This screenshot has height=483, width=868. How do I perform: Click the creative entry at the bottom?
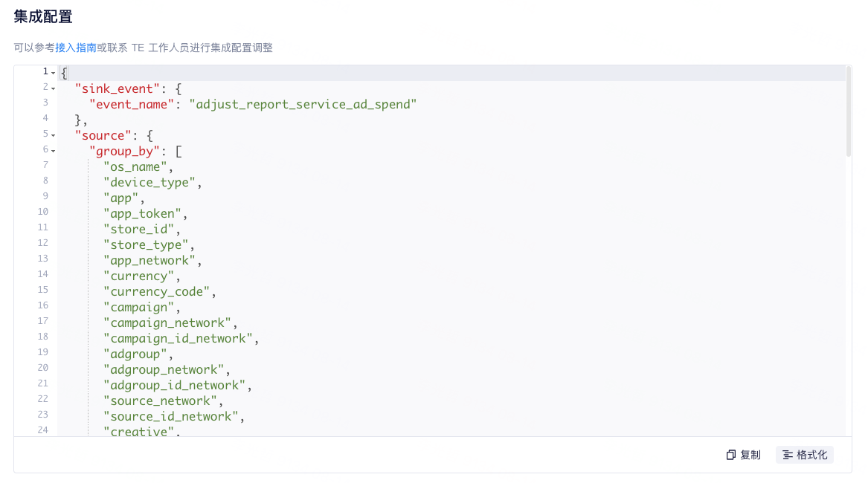click(138, 432)
